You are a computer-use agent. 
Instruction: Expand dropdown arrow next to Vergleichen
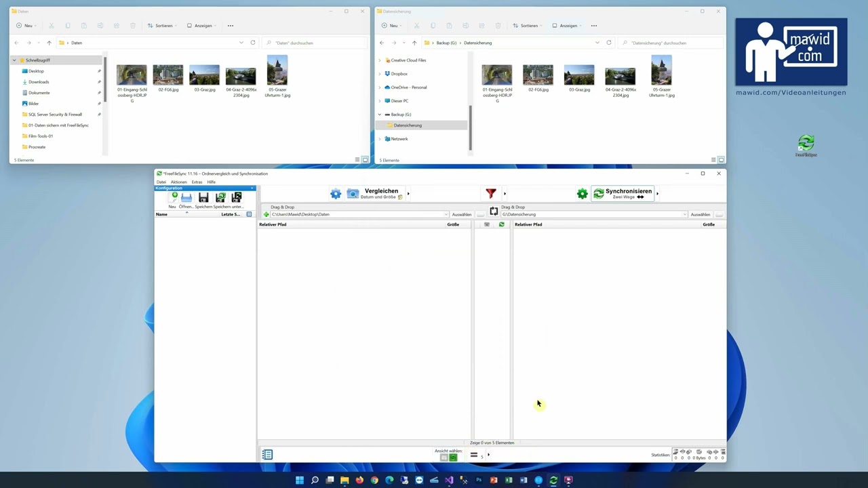coord(408,194)
